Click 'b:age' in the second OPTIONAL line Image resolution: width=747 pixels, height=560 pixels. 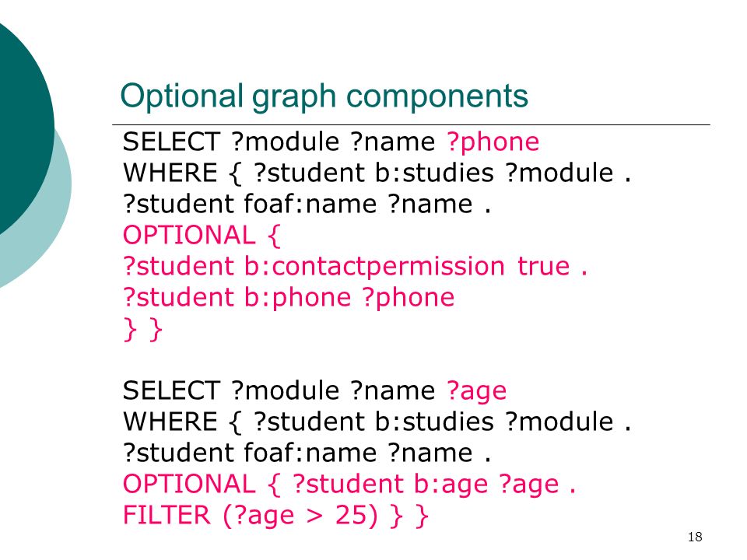pos(451,485)
